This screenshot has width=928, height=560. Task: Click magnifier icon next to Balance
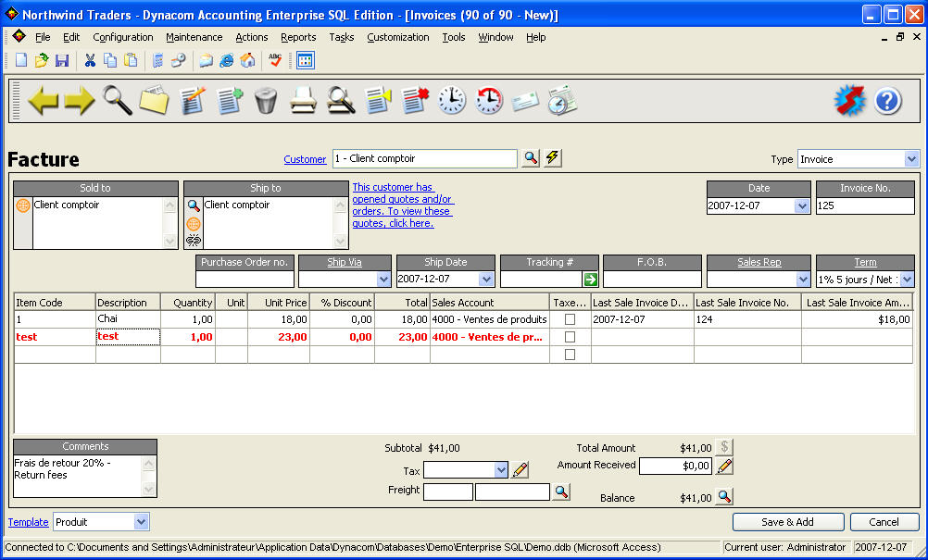coord(724,497)
